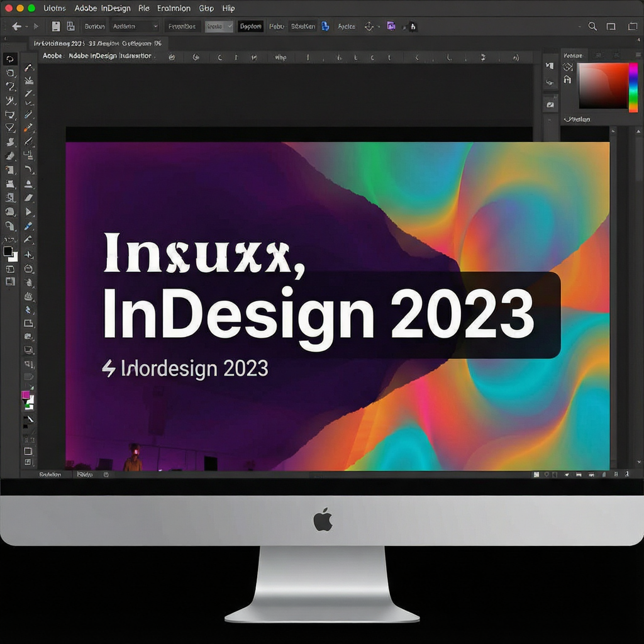This screenshot has height=644, width=644.
Task: Click the purple panel icon in the toolbar
Action: (391, 26)
